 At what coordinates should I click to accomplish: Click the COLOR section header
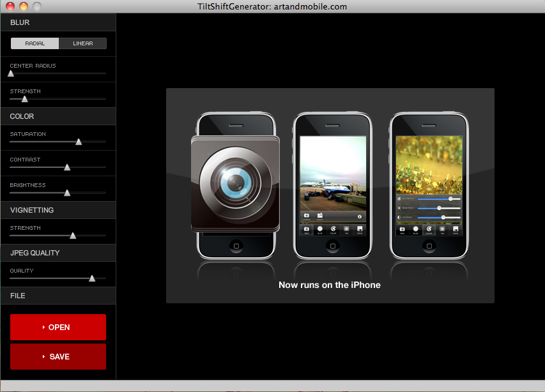tap(58, 116)
